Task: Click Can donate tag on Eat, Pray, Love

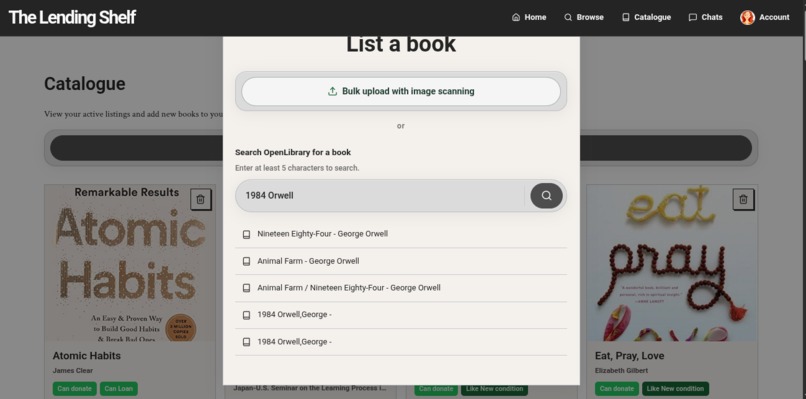Action: point(617,389)
